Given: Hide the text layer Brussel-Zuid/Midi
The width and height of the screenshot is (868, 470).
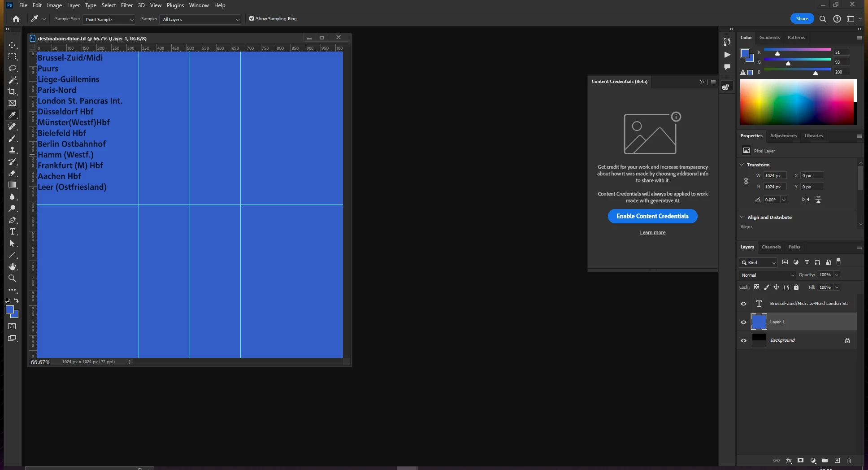Looking at the screenshot, I should click(x=743, y=304).
